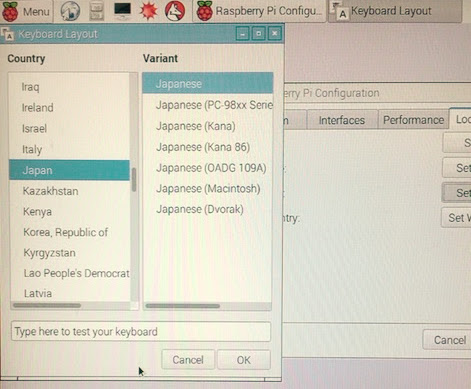The image size is (471, 389).
Task: Click the keyboard test input field
Action: click(141, 332)
